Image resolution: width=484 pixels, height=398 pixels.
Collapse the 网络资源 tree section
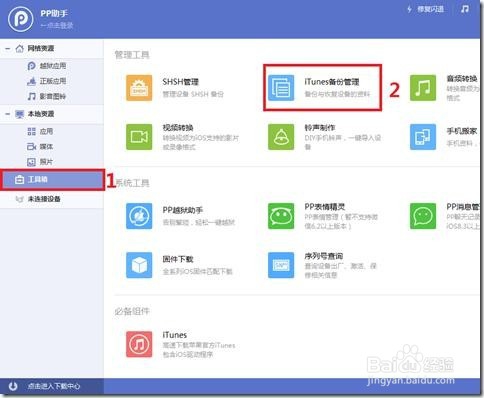(x=7, y=49)
